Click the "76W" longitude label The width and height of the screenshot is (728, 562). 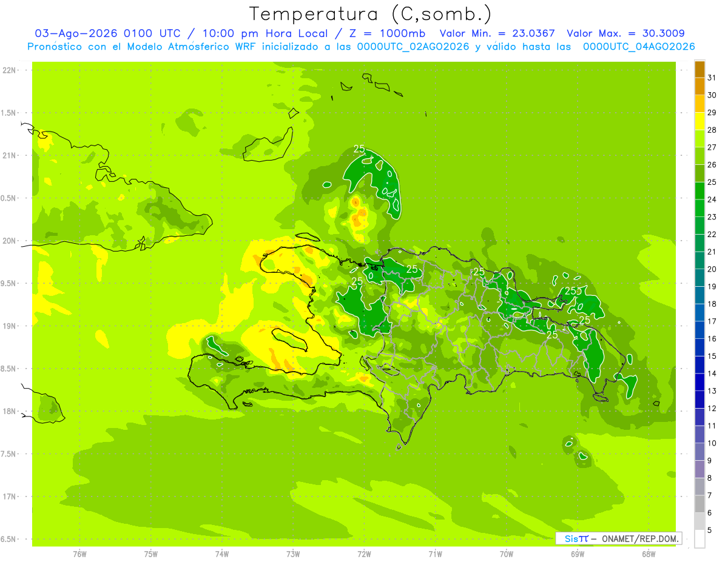[x=79, y=554]
